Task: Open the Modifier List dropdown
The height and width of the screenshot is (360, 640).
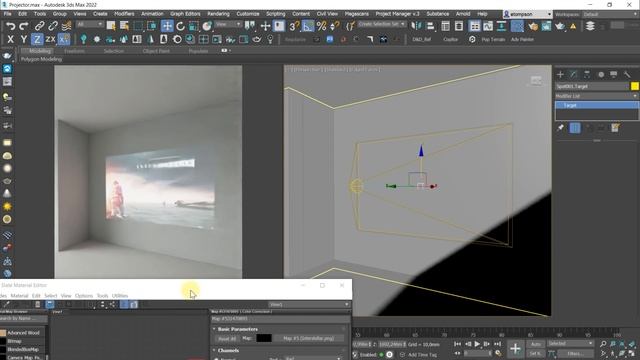Action: tap(596, 96)
